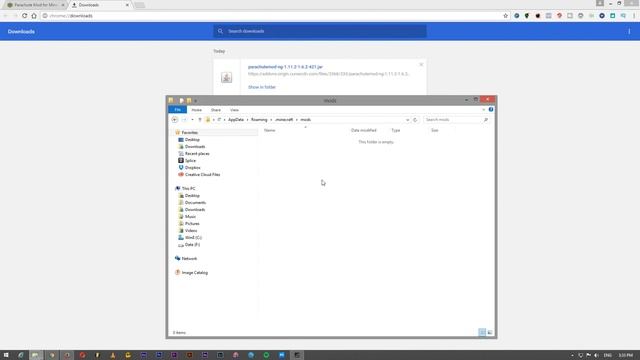Switch to details view layout icon
The height and width of the screenshot is (360, 640).
tap(482, 332)
